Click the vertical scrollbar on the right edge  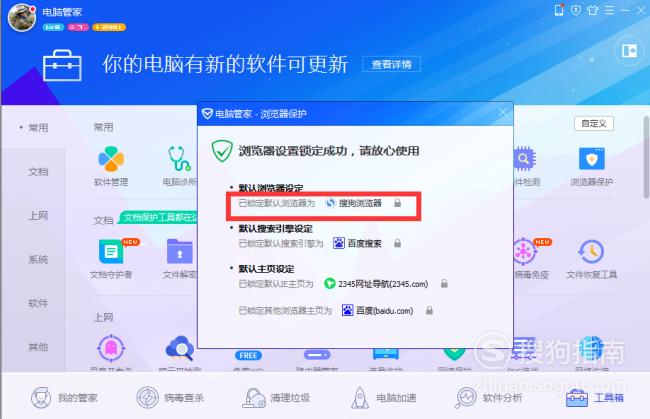[x=647, y=157]
